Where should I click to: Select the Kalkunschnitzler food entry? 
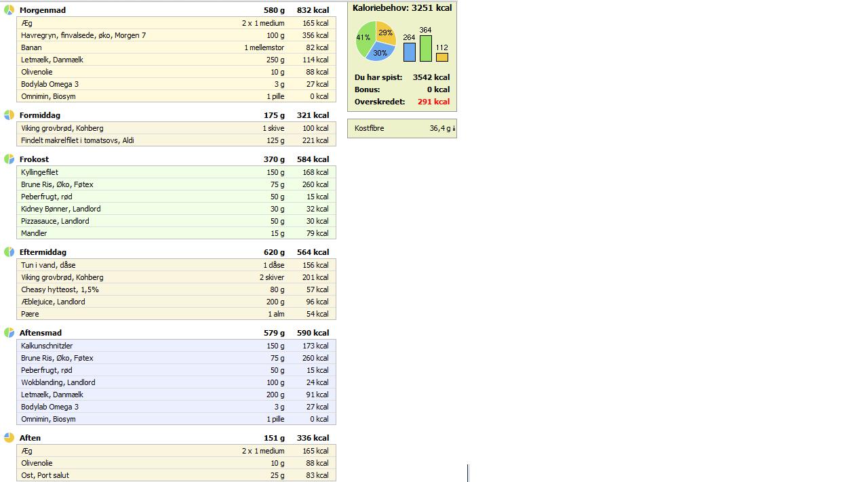point(176,346)
